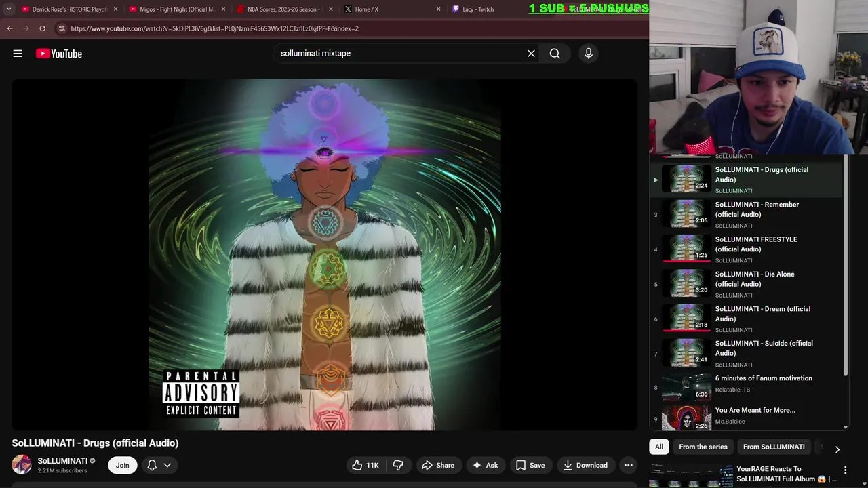Viewport: 868px width, 488px height.
Task: Switch to Derrick Rose's HISTORIC Playoff tab
Action: (x=69, y=9)
